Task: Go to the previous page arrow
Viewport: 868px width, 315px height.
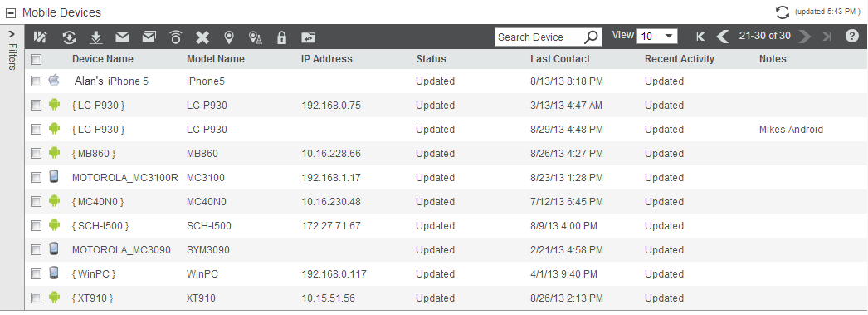Action: tap(723, 37)
